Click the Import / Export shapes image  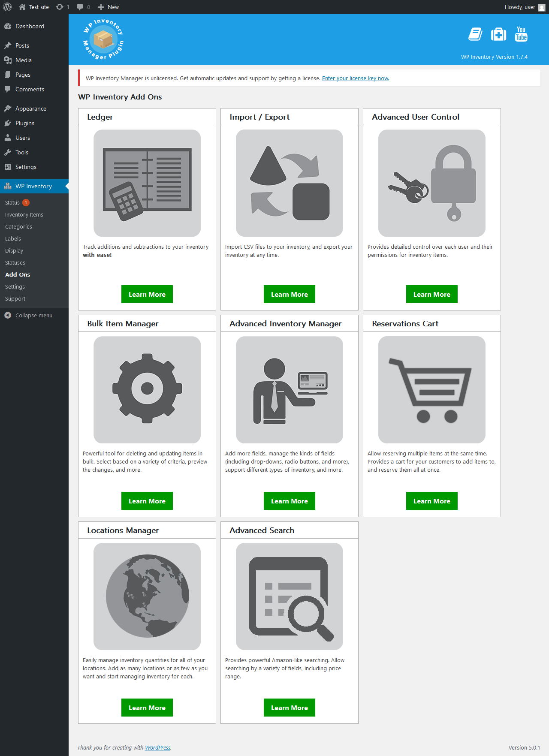click(290, 183)
